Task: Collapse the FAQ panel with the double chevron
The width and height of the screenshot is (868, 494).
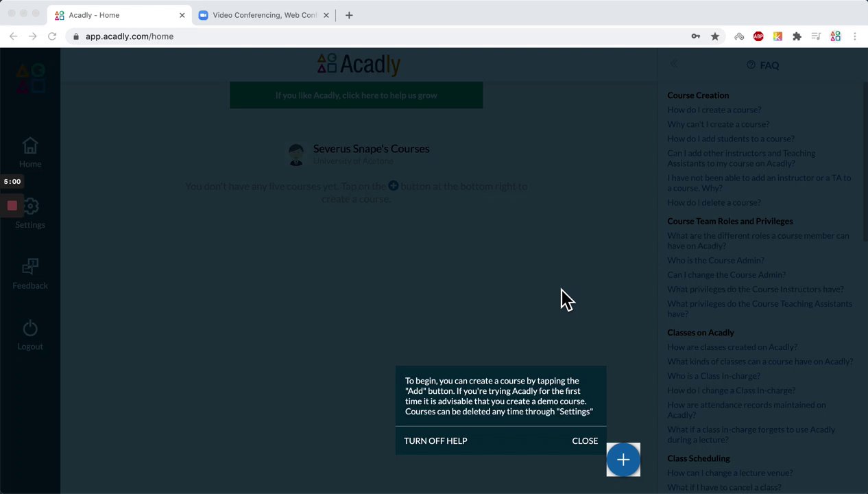Action: (674, 64)
